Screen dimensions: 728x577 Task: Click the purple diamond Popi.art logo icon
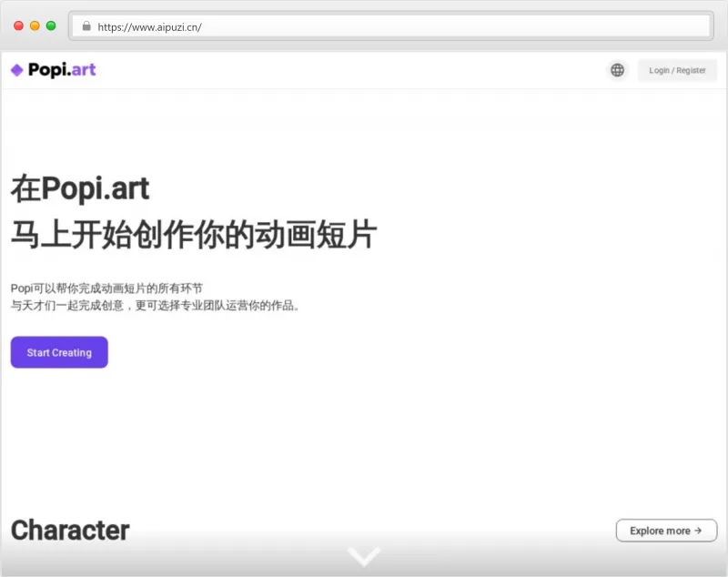[x=18, y=69]
